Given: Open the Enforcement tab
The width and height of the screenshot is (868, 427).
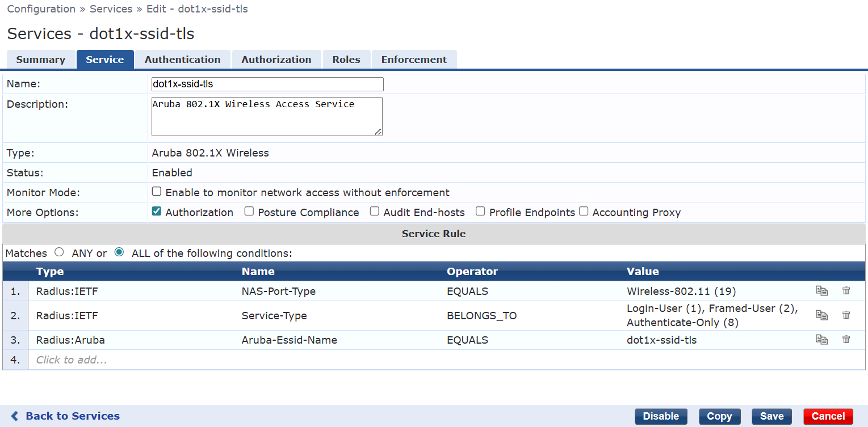Looking at the screenshot, I should 414,60.
